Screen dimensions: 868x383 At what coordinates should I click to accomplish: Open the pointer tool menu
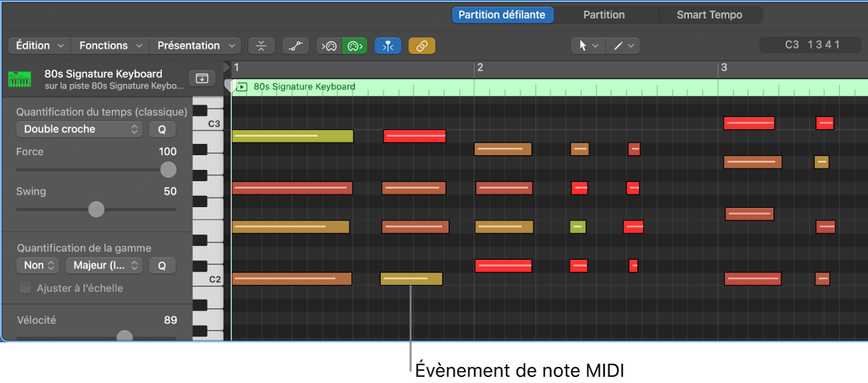(588, 46)
